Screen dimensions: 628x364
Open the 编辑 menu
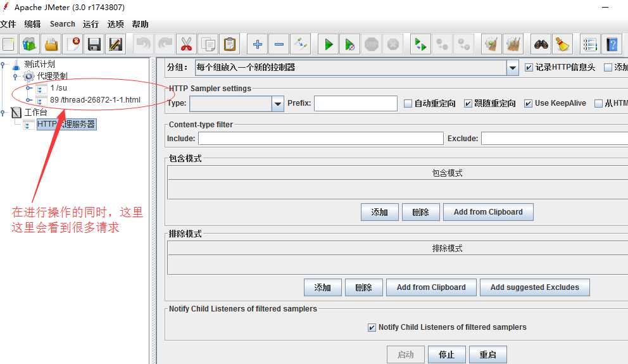(32, 24)
